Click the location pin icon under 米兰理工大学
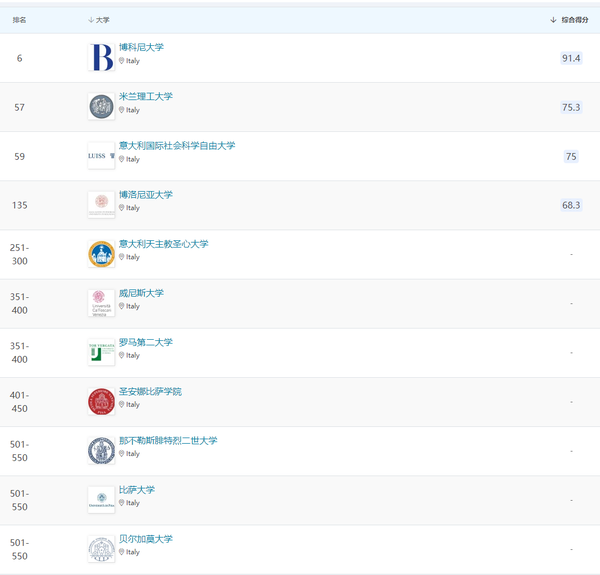600x575 pixels. tap(121, 110)
